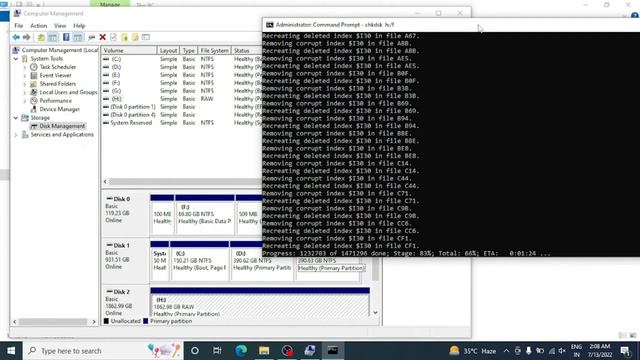Open File Explorer from the taskbar

click(264, 351)
